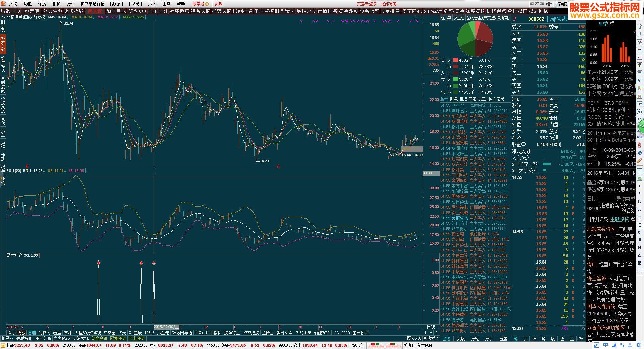Click the green refresh icon in right toolbar
Viewport: 644px width, 349px height.
point(640,178)
